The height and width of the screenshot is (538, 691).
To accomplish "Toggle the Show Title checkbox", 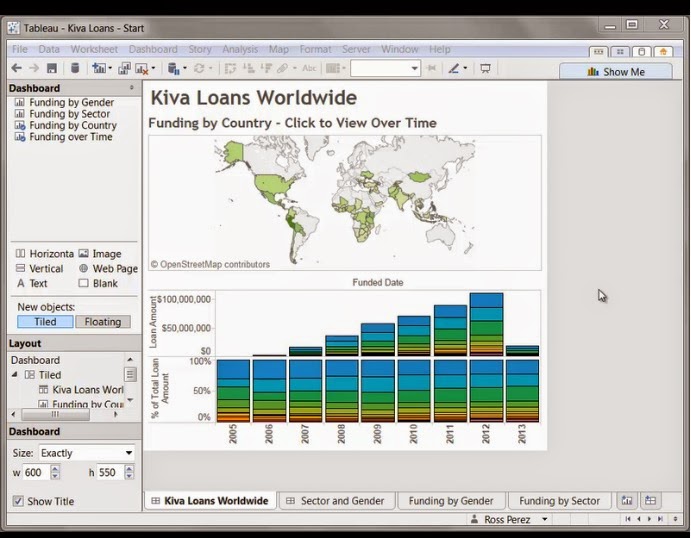I will (x=18, y=501).
